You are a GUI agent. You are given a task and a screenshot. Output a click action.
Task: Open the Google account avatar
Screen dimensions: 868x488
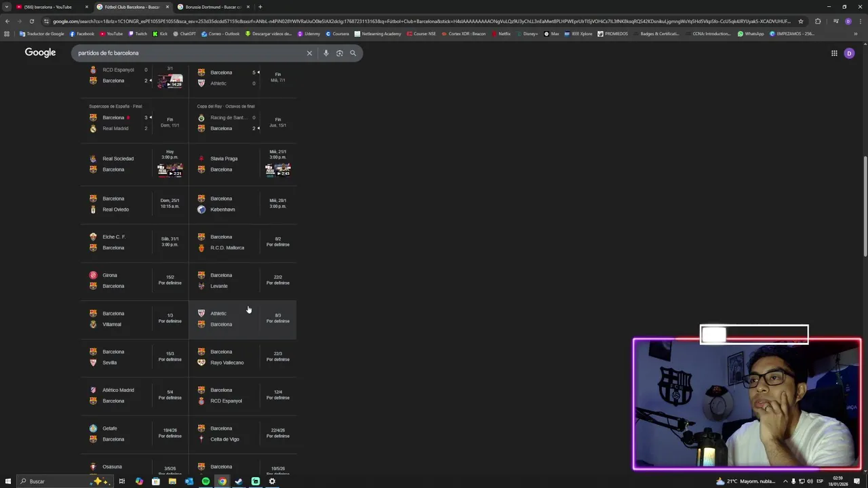click(x=849, y=53)
